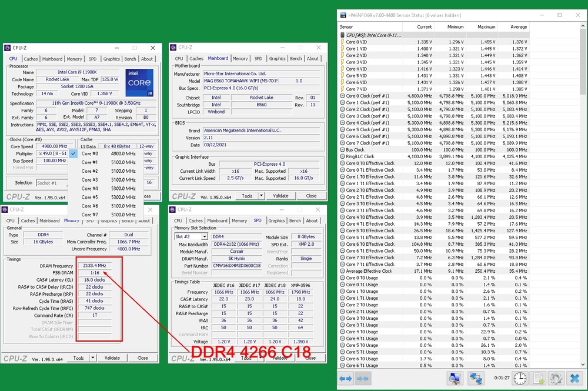The width and height of the screenshot is (588, 391).
Task: Open Graphics tab in Mainboard window
Action: tap(277, 58)
